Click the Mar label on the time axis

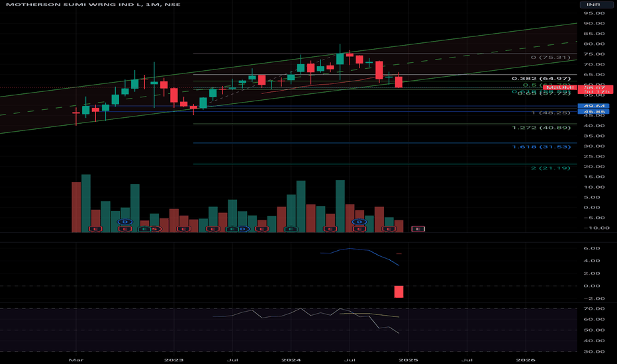76,359
